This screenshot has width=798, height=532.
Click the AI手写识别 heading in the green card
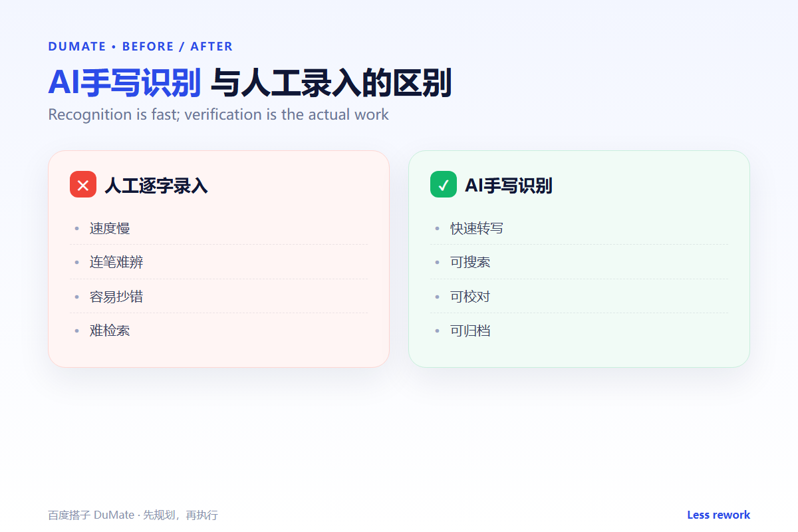(509, 186)
